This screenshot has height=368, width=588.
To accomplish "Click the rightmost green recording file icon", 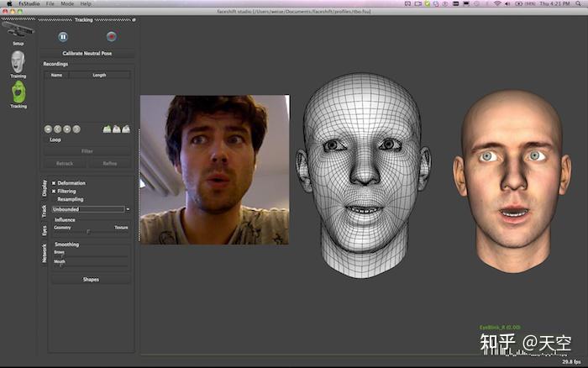I will tap(126, 129).
